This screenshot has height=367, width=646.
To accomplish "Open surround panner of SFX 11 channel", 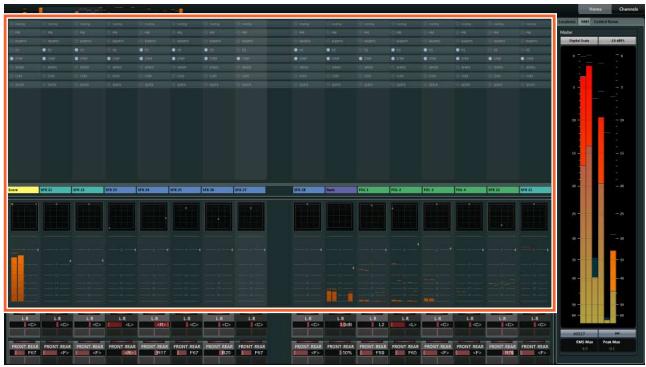I will [x=57, y=217].
